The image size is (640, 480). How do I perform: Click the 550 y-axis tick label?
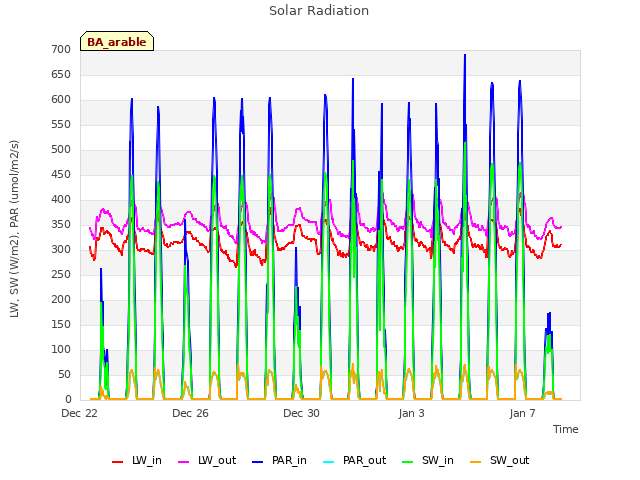point(61,125)
